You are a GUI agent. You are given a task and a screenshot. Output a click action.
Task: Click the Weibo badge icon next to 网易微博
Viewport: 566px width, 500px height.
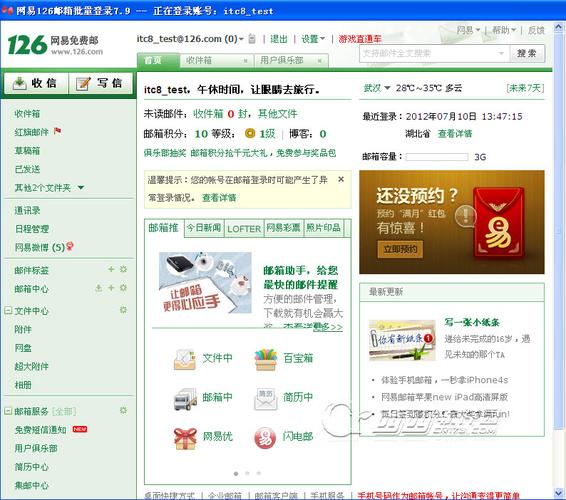[70, 247]
